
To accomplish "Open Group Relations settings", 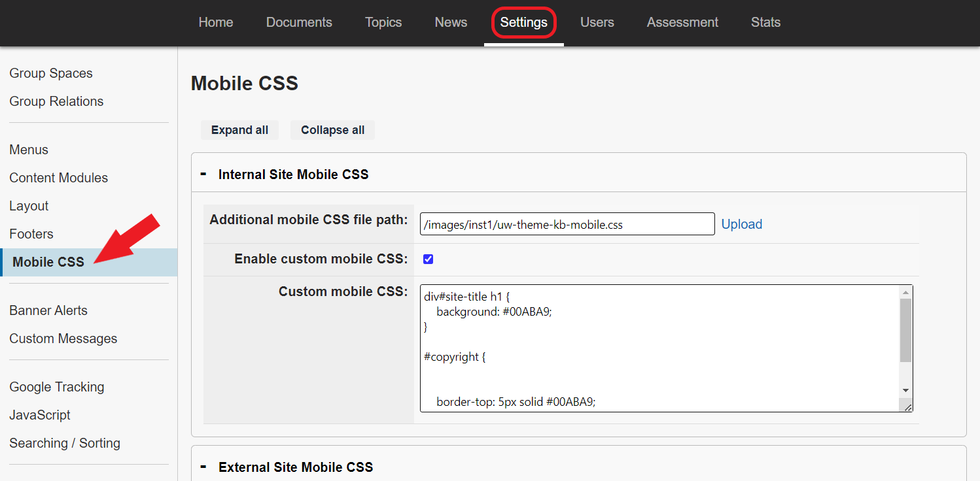I will point(56,101).
